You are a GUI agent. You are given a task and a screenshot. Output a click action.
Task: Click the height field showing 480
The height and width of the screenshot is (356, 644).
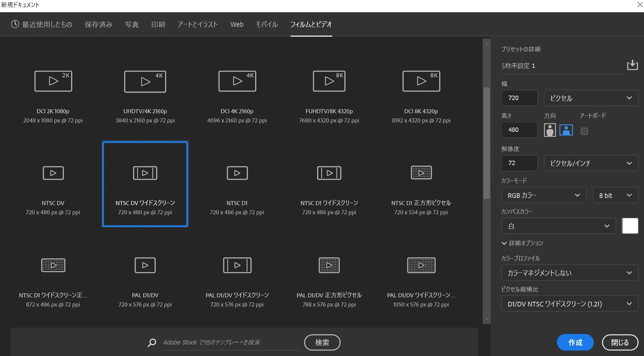(519, 130)
